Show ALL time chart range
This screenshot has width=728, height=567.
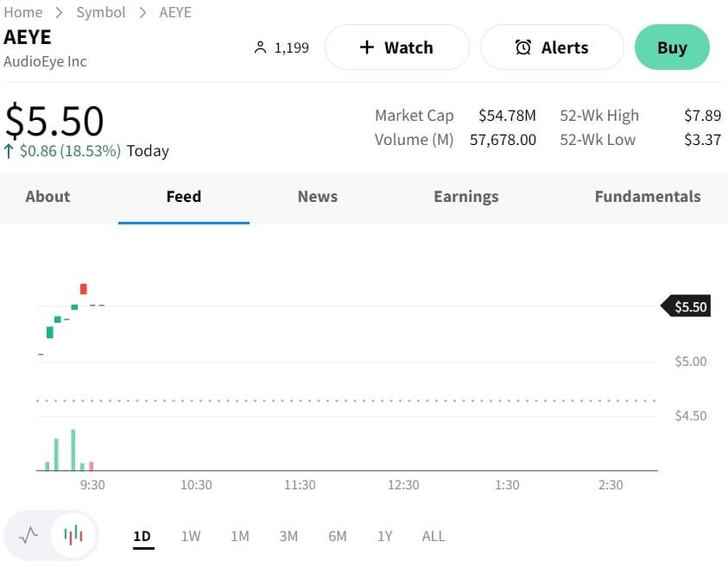point(434,536)
